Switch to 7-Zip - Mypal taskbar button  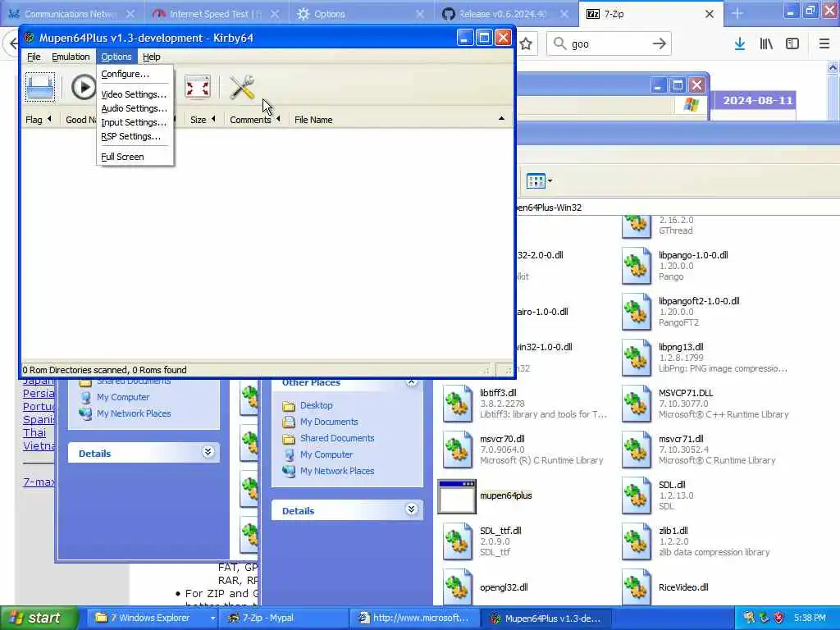[x=284, y=618]
